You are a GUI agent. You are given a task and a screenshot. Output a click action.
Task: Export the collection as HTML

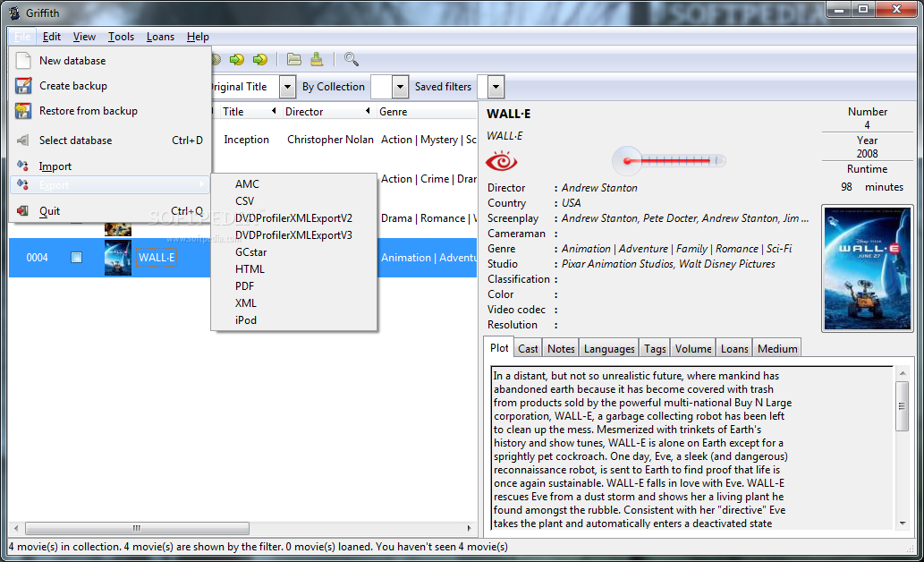(x=294, y=268)
